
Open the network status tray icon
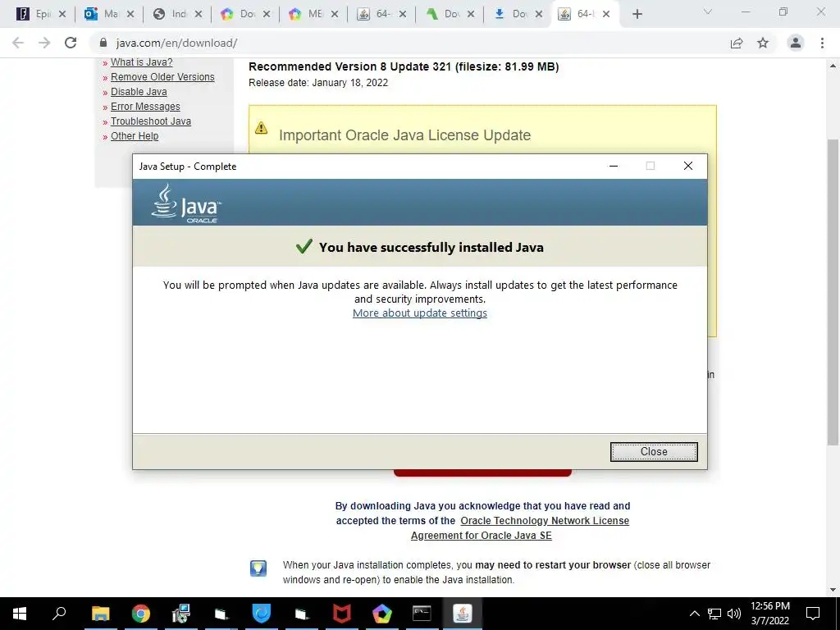pyautogui.click(x=714, y=614)
